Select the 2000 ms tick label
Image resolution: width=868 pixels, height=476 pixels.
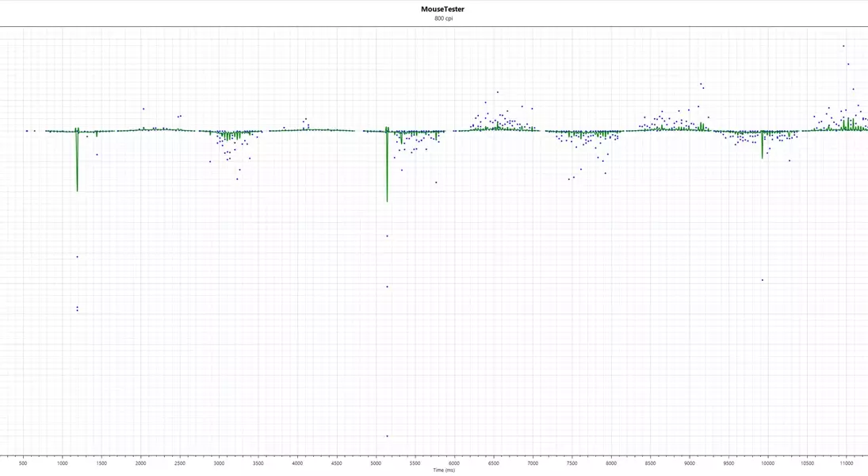[x=140, y=463]
